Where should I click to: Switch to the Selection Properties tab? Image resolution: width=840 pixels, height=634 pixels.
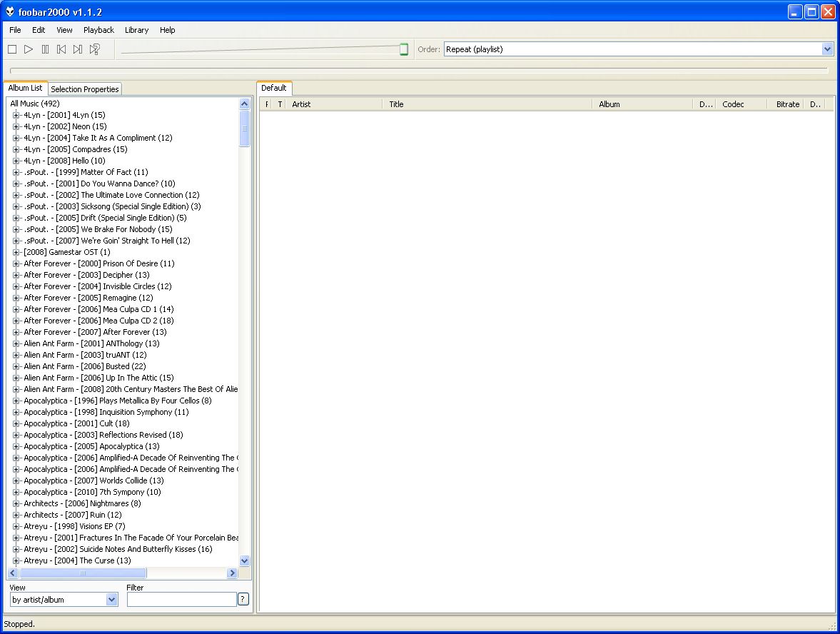(x=85, y=89)
